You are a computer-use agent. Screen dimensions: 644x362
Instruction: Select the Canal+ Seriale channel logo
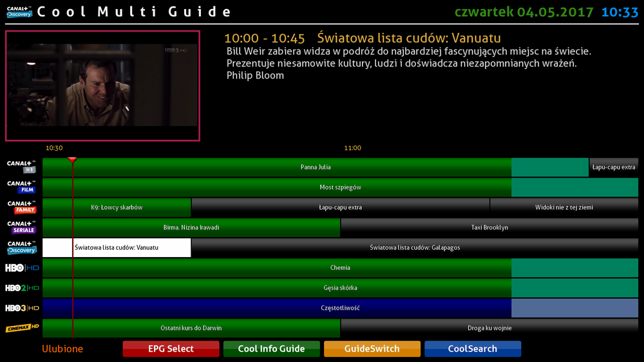(x=21, y=227)
